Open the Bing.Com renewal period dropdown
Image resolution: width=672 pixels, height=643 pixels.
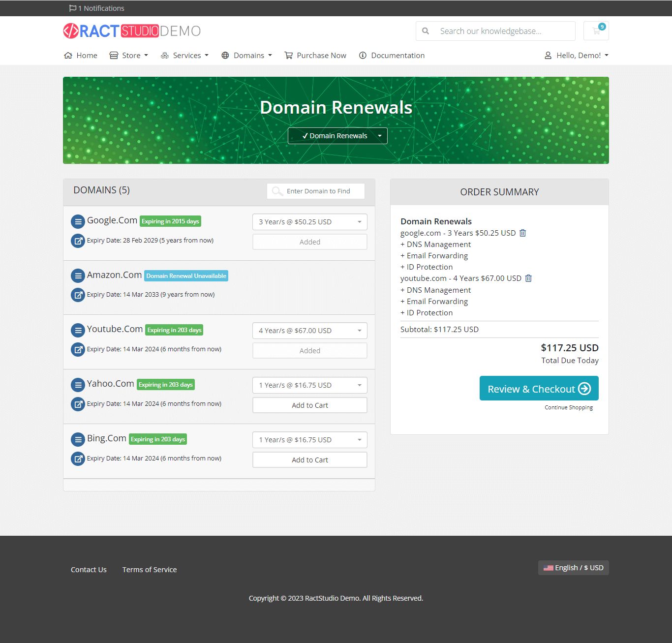pyautogui.click(x=310, y=440)
